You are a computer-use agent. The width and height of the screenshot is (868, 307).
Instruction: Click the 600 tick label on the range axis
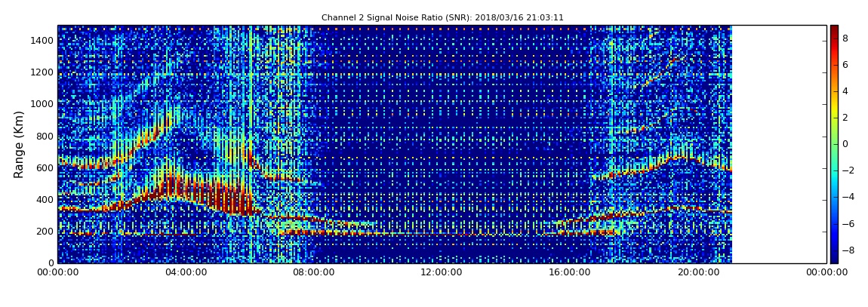pyautogui.click(x=45, y=167)
